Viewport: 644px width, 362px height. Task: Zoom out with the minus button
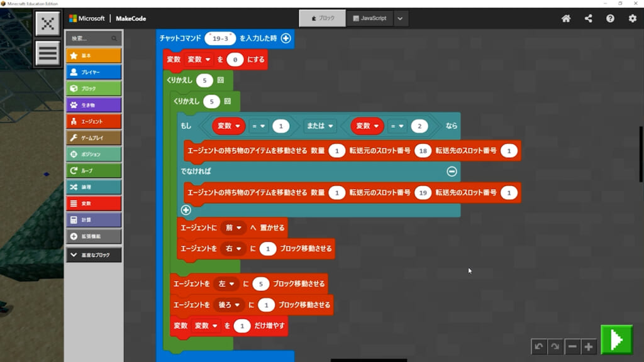coord(572,346)
